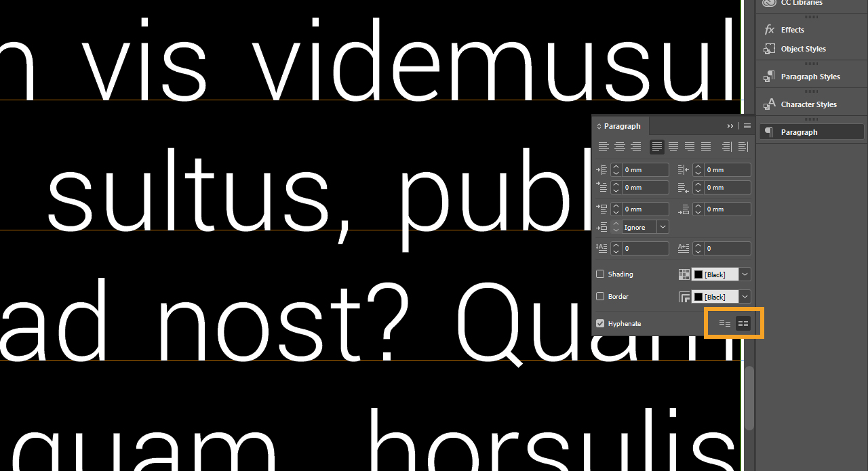
Task: Click Right Indent stepper arrows
Action: click(x=698, y=170)
